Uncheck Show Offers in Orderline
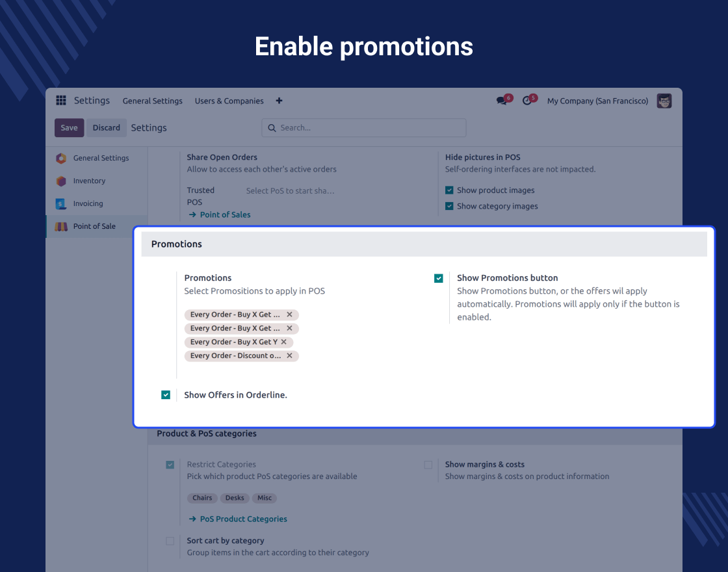The image size is (728, 572). [166, 395]
